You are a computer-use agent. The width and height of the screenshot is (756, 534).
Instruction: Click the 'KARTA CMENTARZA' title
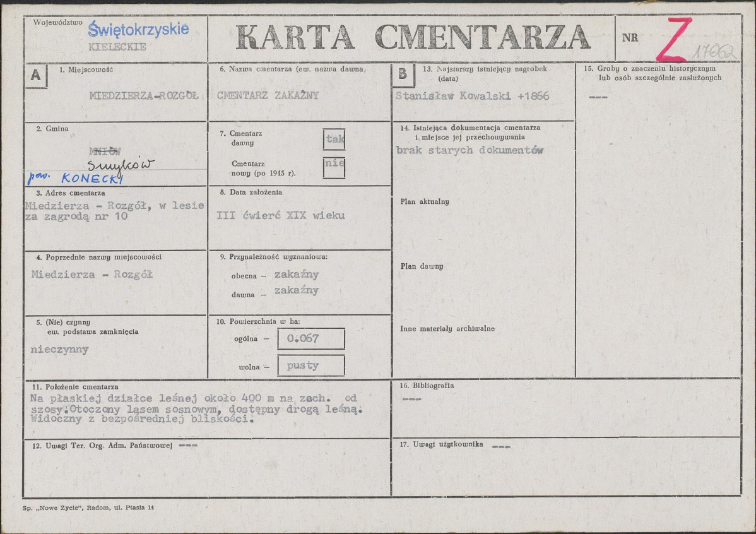click(x=413, y=38)
